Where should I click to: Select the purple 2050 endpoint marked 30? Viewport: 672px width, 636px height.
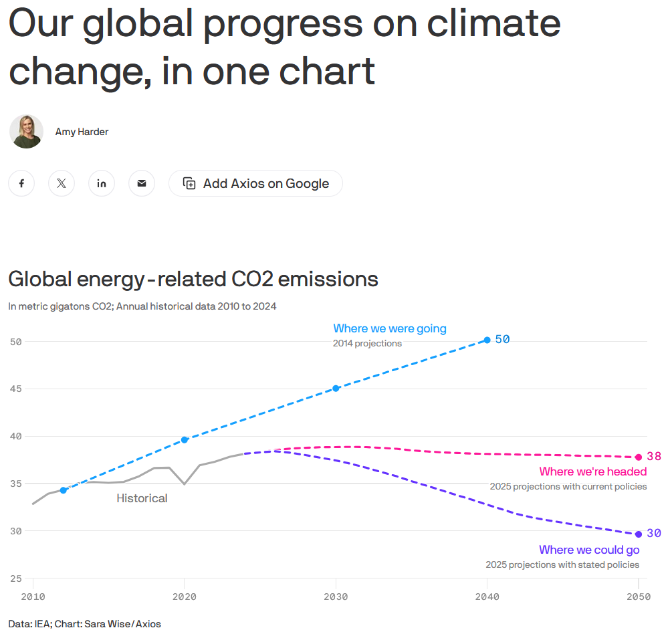(x=639, y=534)
